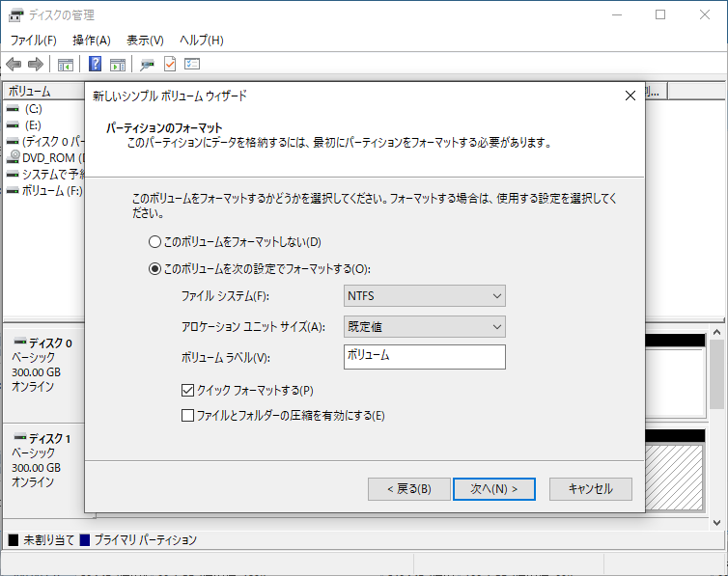
Task: Click the checkmark document toolbar icon
Action: coord(170,64)
